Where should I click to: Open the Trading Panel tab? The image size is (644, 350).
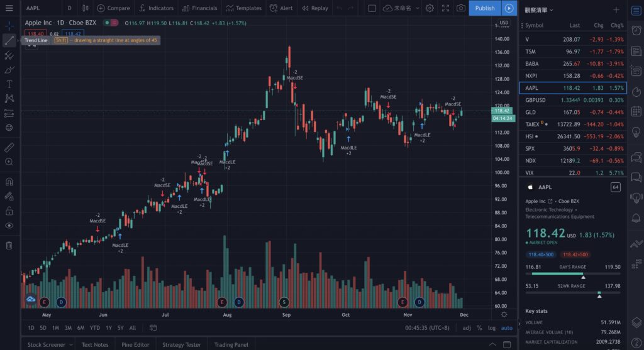(231, 345)
